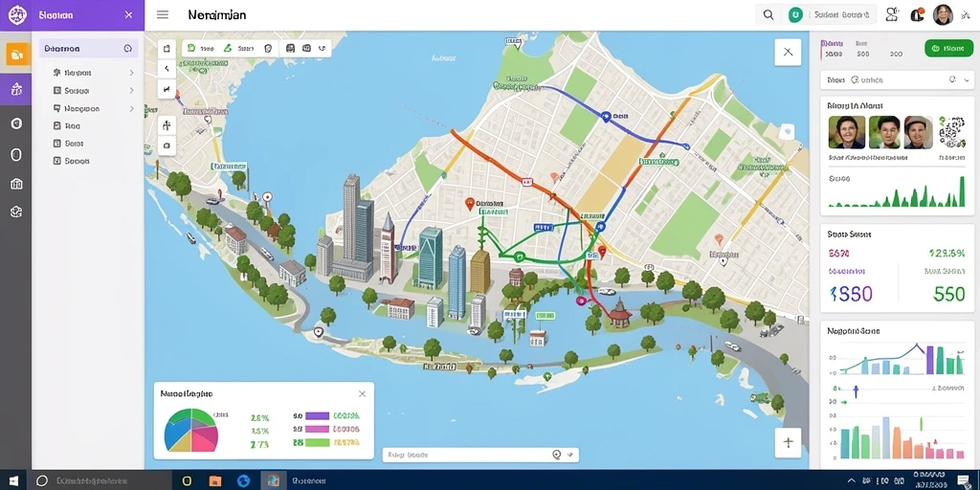980x490 pixels.
Task: Click the top map tool button with document icon
Action: click(x=167, y=48)
